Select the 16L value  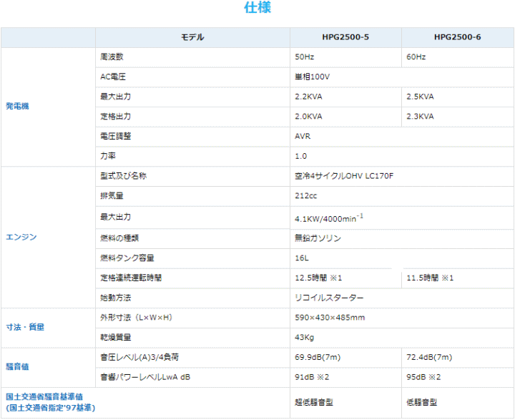302,258
